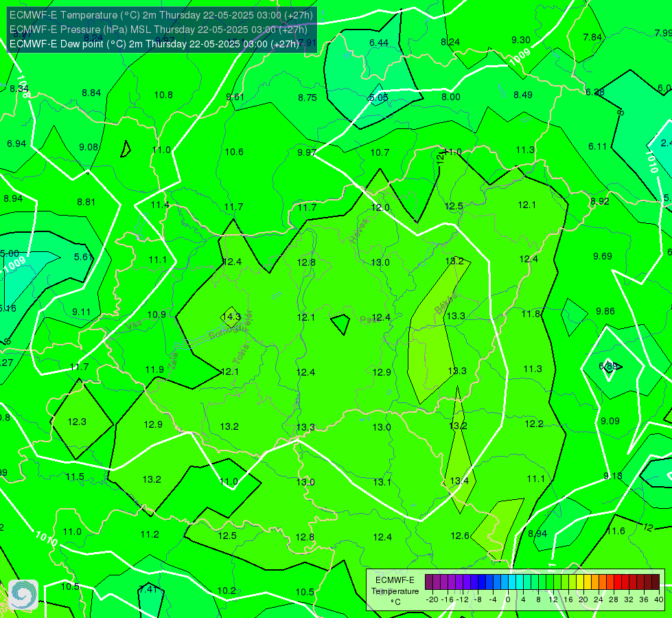The height and width of the screenshot is (618, 672).
Task: Click the 10.2 temperature value
Action: [227, 591]
